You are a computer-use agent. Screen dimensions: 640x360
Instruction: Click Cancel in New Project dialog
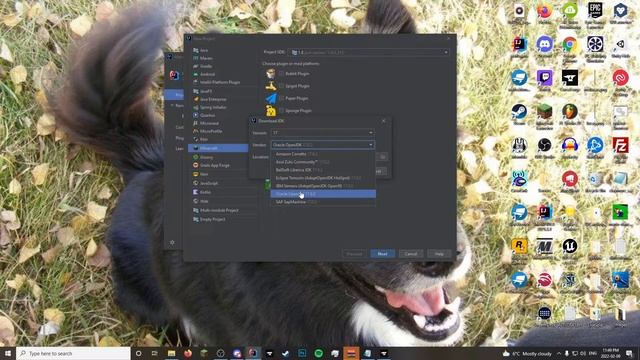coord(411,254)
